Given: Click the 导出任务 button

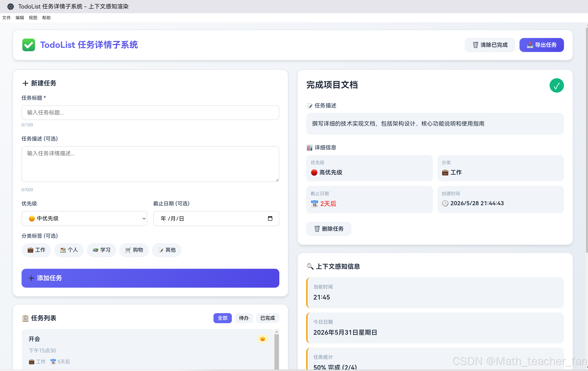Looking at the screenshot, I should point(541,45).
